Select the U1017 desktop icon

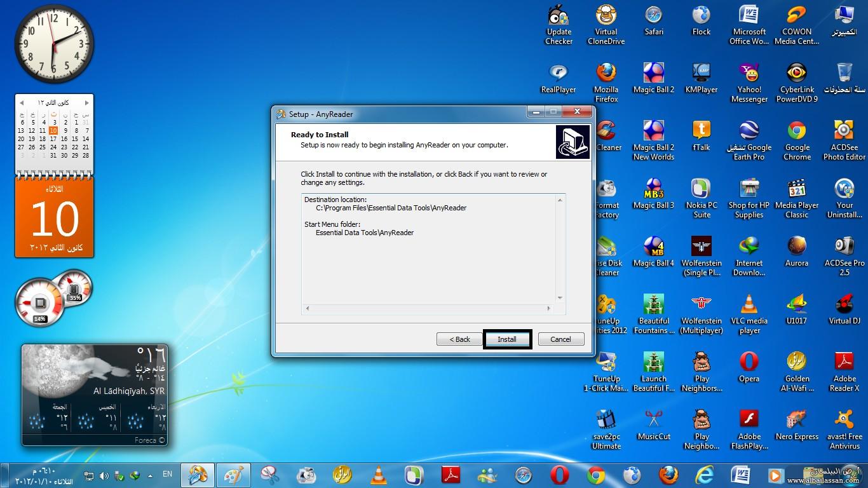tap(797, 310)
